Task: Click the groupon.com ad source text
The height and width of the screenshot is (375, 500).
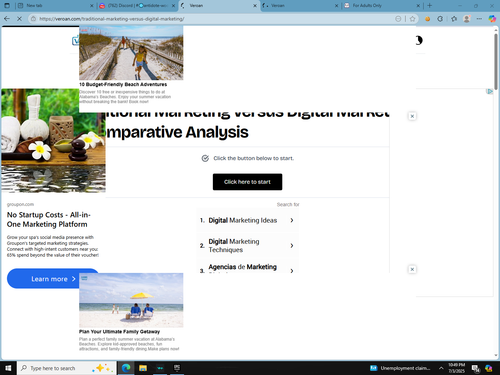Action: (x=20, y=204)
